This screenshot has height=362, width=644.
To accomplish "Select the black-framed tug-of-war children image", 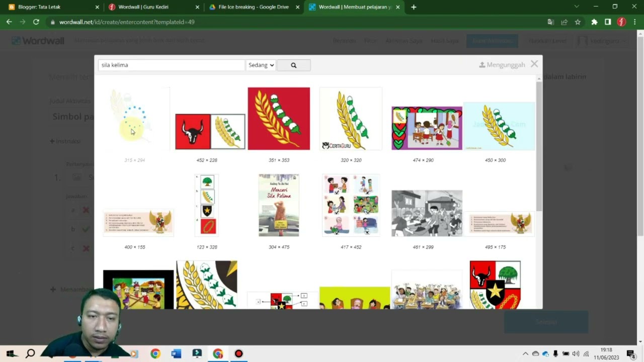I will click(138, 290).
